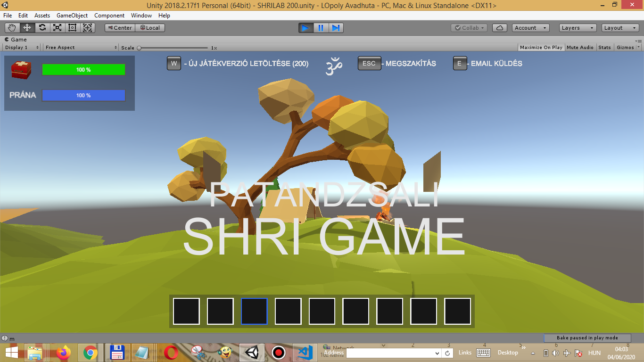Open the Display 1 dropdown
Screen dimensions: 644x362
(x=22, y=48)
